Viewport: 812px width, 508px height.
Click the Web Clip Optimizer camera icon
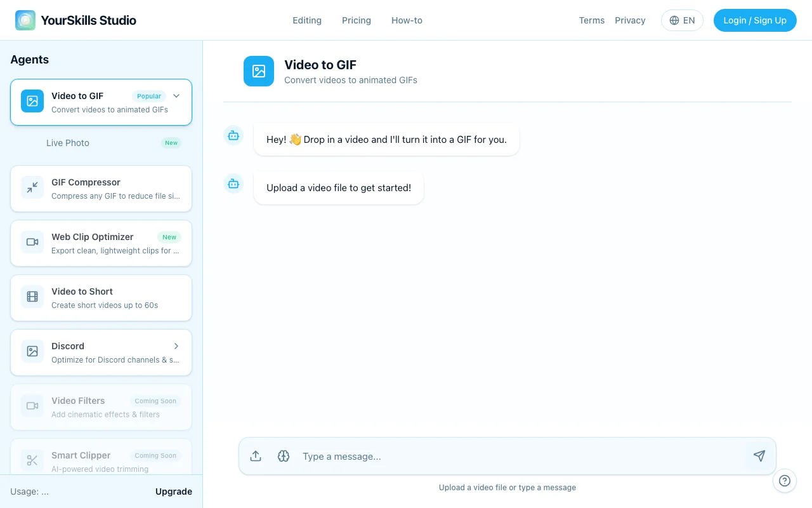point(32,242)
